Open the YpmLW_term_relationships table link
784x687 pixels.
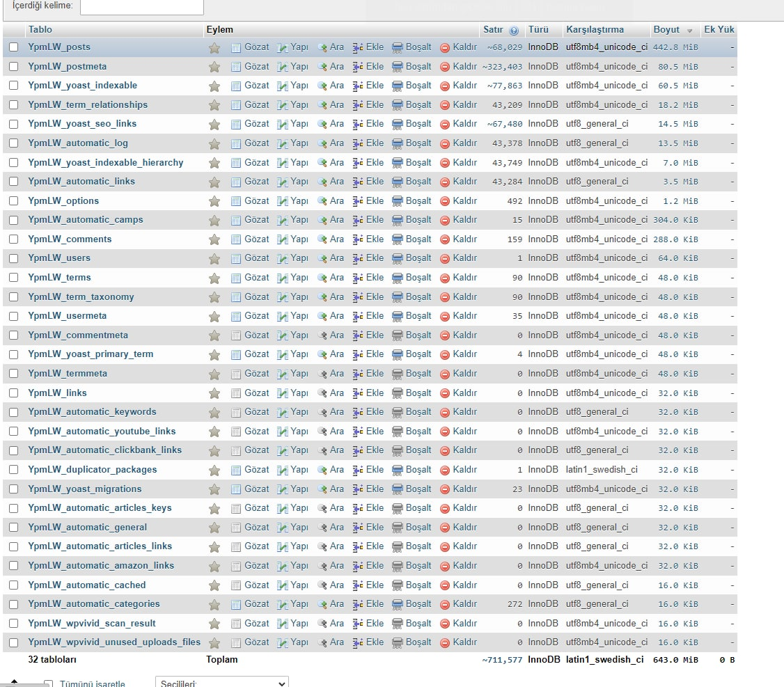point(88,105)
